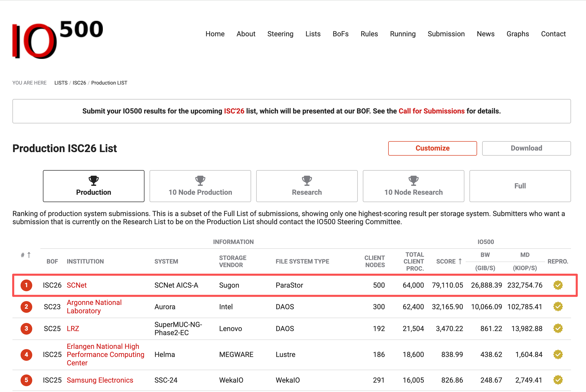The image size is (586, 392).
Task: Switch to the 10 Node Research tab
Action: point(414,186)
